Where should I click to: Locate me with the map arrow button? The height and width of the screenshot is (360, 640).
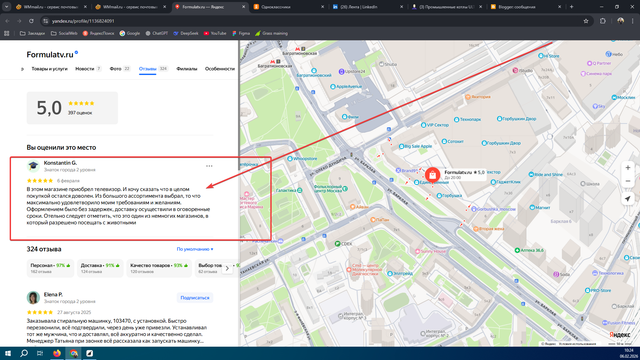[628, 199]
